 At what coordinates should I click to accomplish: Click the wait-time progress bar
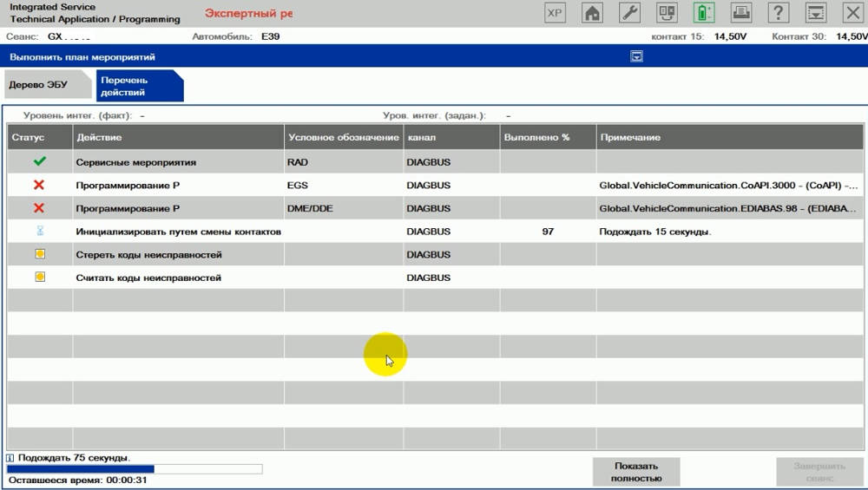[x=135, y=469]
